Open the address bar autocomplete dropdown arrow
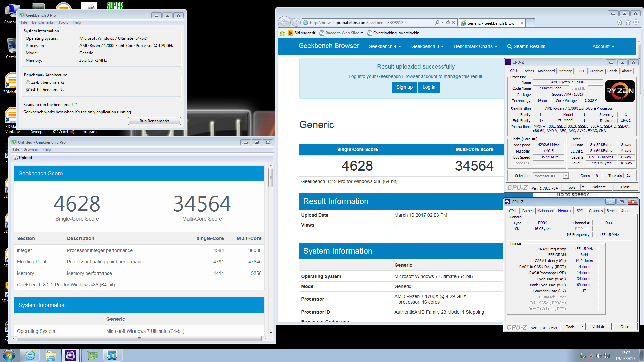This screenshot has height=362, width=644. tap(443, 22)
